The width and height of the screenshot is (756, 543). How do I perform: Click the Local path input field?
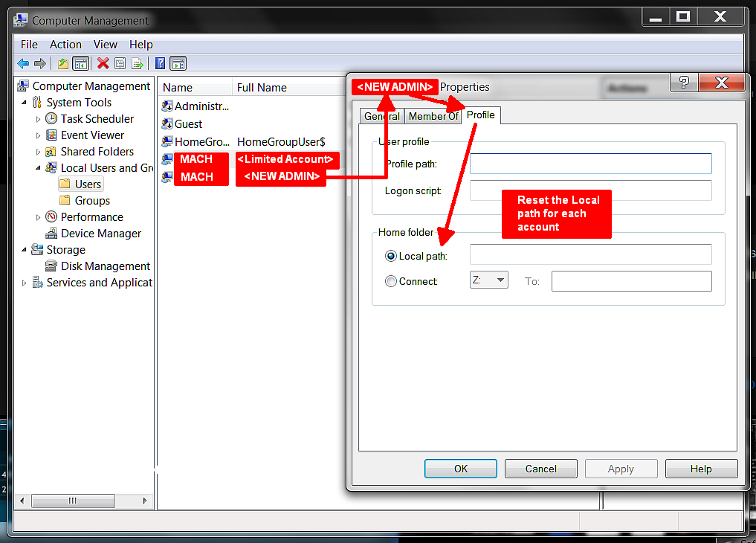(591, 254)
